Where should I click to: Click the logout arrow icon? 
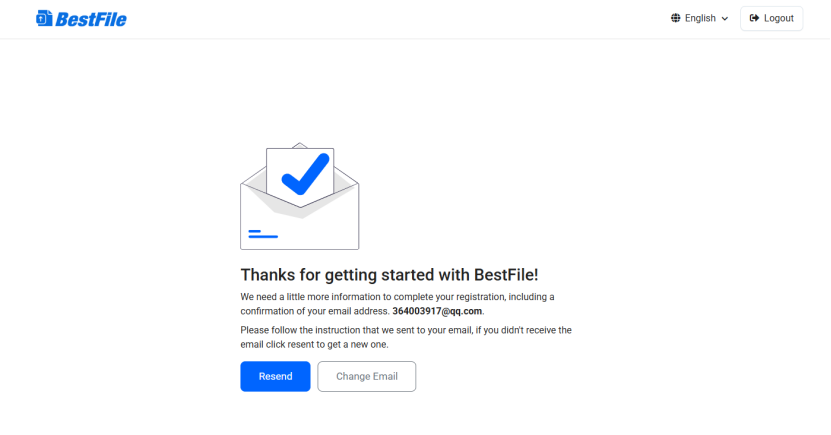click(x=755, y=18)
